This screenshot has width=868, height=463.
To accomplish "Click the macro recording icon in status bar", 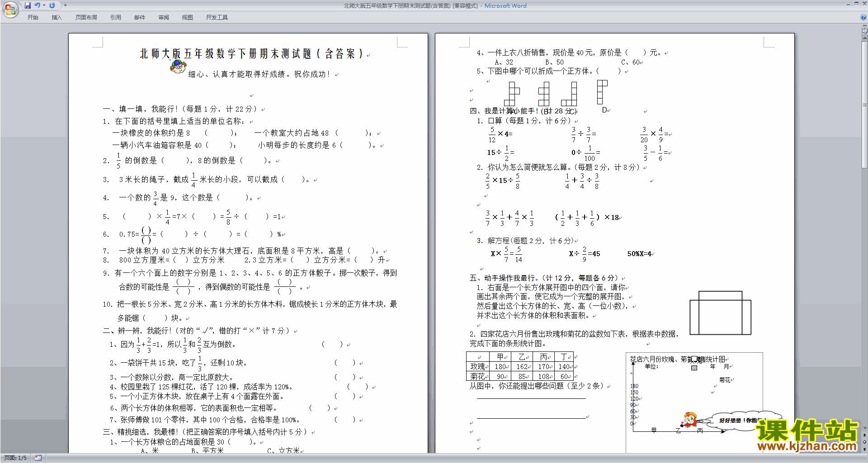I will point(38,458).
